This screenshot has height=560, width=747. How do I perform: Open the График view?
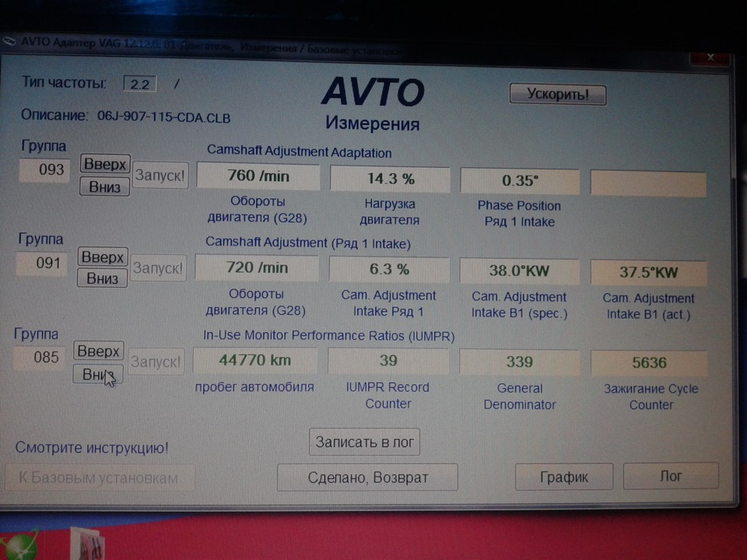coord(564,476)
